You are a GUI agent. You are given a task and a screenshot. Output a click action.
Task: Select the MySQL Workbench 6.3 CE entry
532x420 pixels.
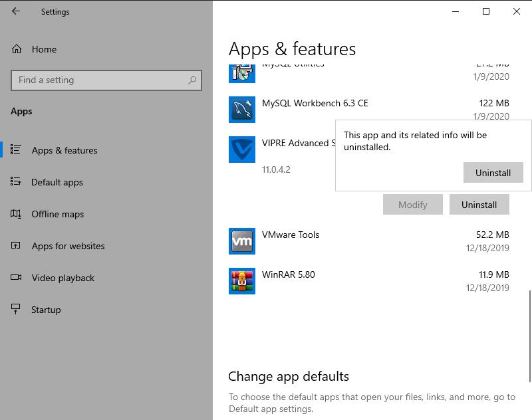[x=369, y=110]
